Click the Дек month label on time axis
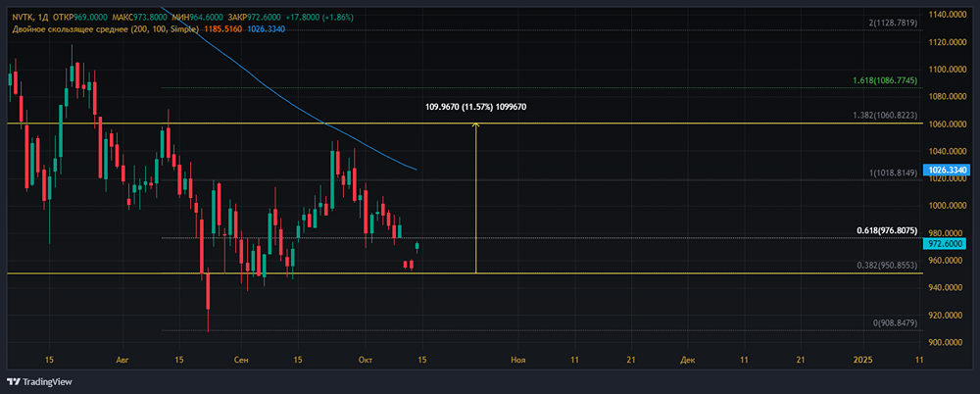980x394 pixels. [x=688, y=360]
